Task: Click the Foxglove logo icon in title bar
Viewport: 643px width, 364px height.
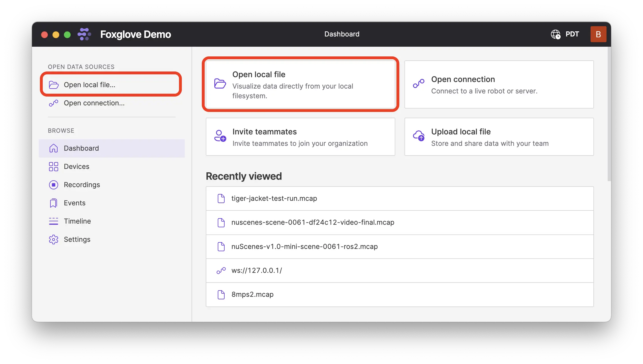Action: tap(84, 34)
